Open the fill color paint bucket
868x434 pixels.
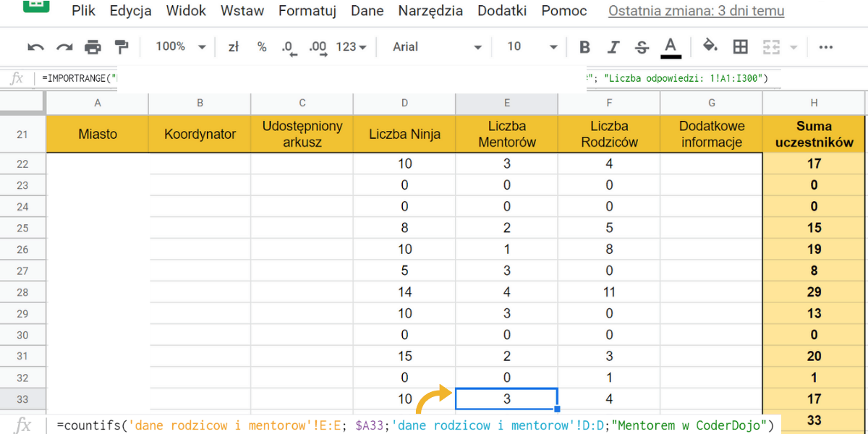(x=710, y=47)
